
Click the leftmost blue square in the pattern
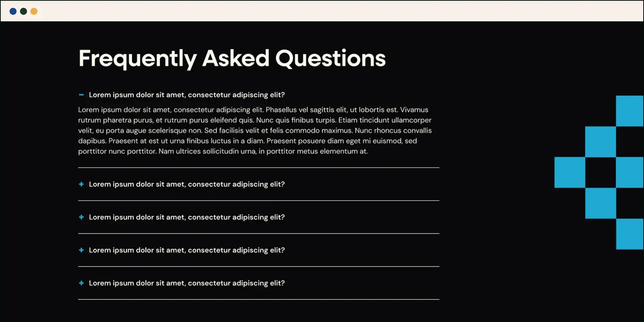click(569, 173)
